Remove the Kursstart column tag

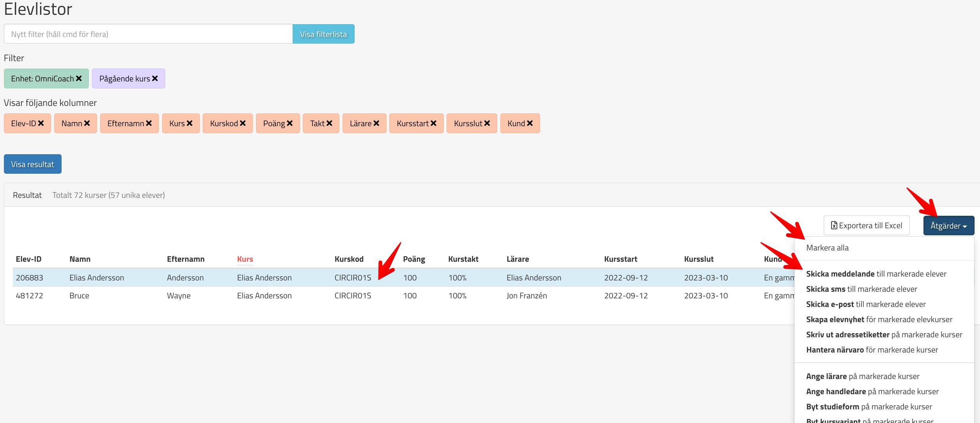tap(433, 123)
